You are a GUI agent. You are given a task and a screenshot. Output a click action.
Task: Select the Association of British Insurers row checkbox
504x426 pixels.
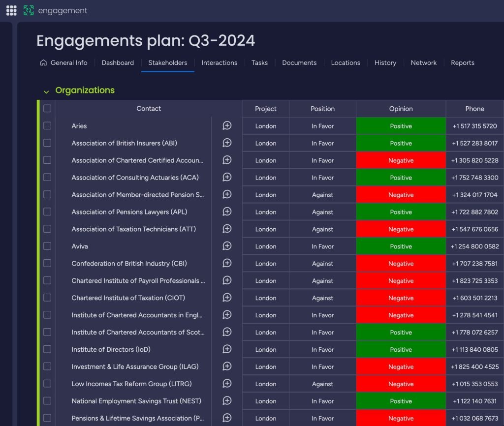47,143
